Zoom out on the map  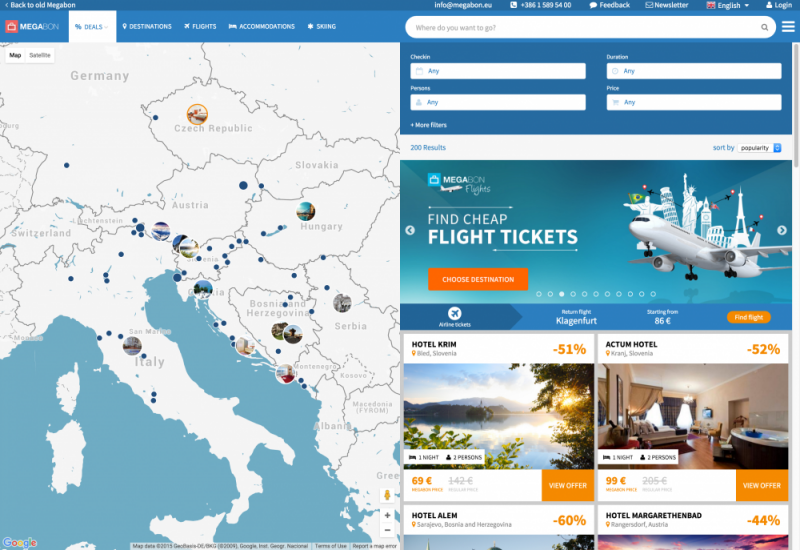[387, 530]
